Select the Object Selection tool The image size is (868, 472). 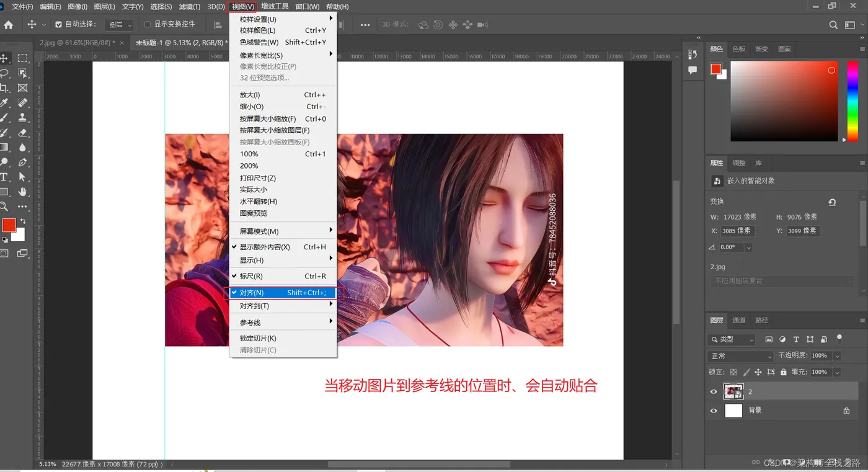click(23, 73)
